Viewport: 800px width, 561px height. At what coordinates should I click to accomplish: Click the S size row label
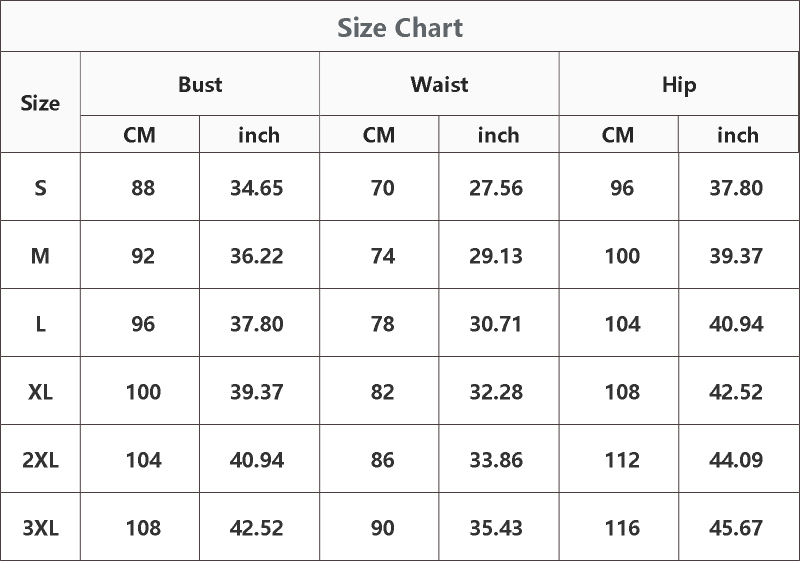pos(40,188)
